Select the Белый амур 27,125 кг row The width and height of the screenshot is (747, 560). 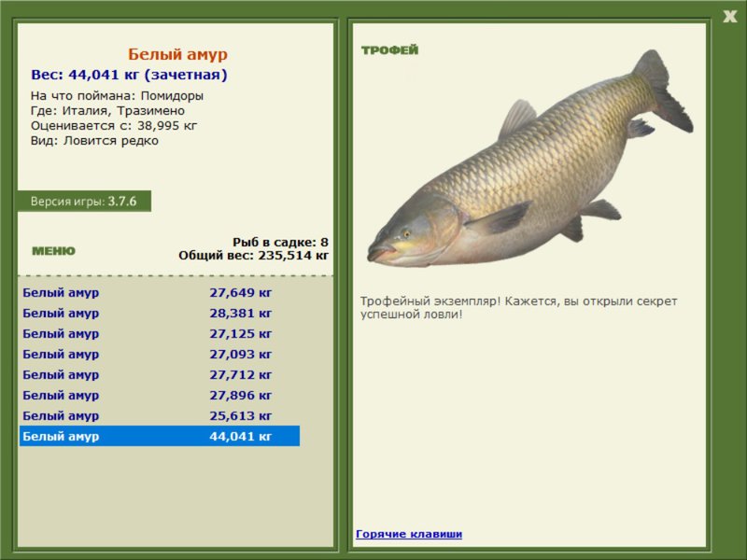click(x=159, y=333)
